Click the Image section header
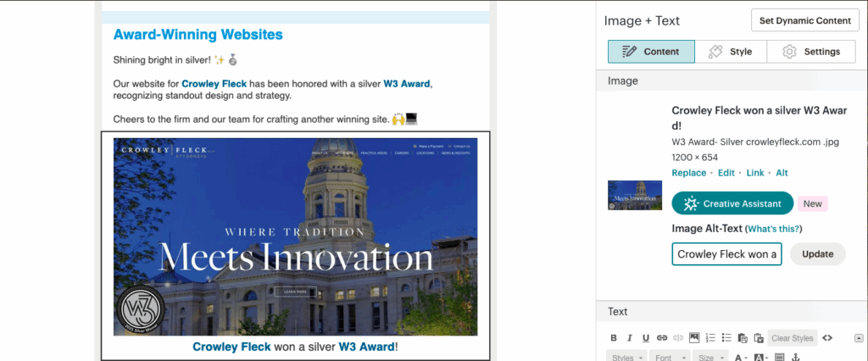868x361 pixels. [623, 81]
